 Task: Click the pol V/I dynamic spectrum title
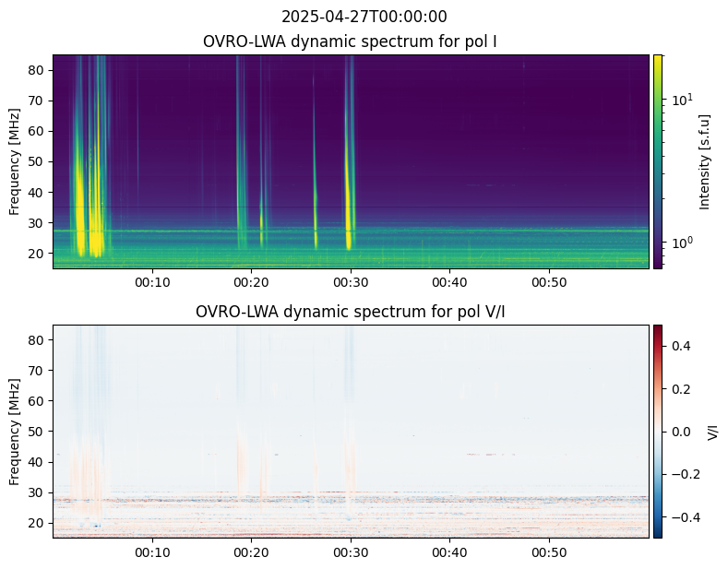coord(350,312)
